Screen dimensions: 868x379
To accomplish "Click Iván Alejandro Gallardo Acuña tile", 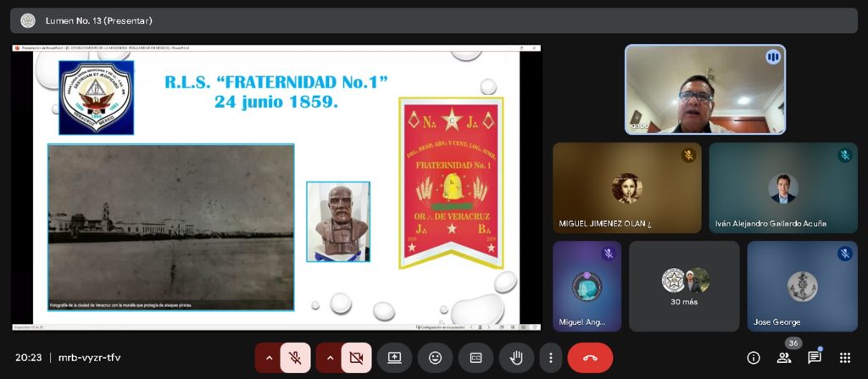I will point(783,188).
